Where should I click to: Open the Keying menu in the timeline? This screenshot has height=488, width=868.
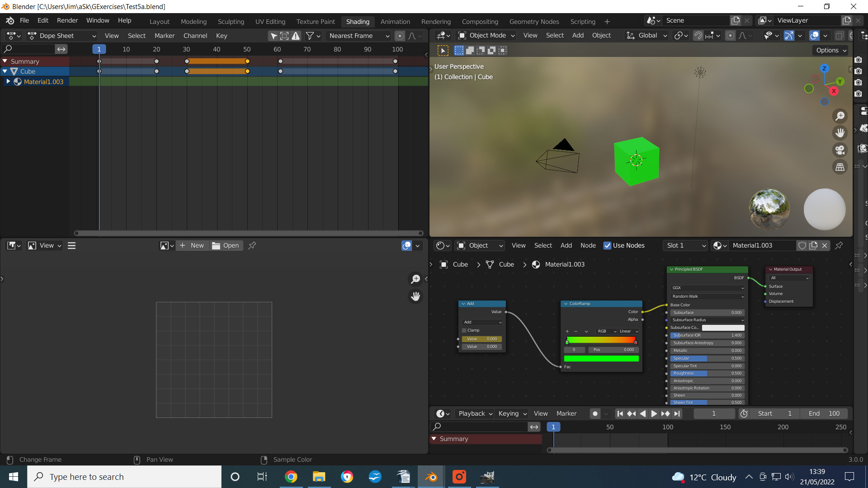(x=512, y=413)
